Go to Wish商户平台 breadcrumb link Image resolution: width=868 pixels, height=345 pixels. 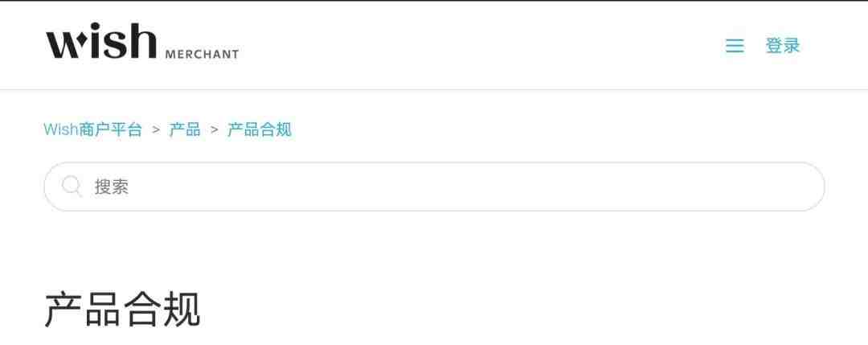pyautogui.click(x=93, y=130)
